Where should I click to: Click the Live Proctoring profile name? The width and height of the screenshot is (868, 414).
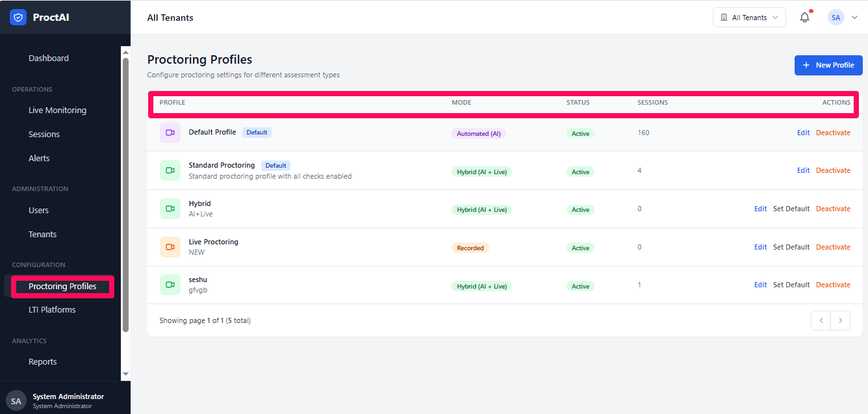[213, 242]
